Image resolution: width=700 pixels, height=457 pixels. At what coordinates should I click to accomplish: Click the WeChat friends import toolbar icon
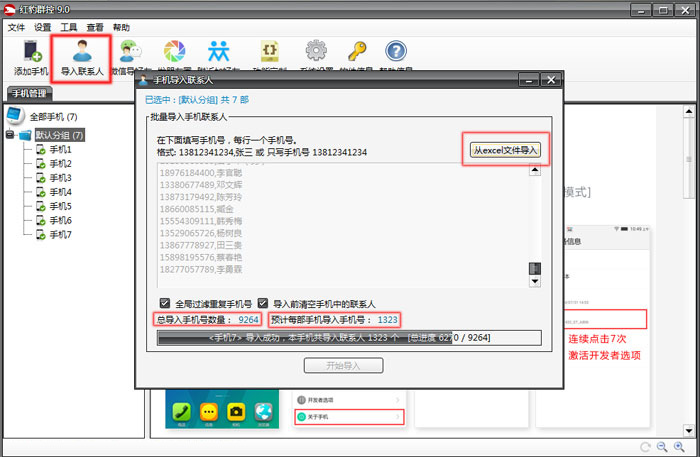(130, 51)
